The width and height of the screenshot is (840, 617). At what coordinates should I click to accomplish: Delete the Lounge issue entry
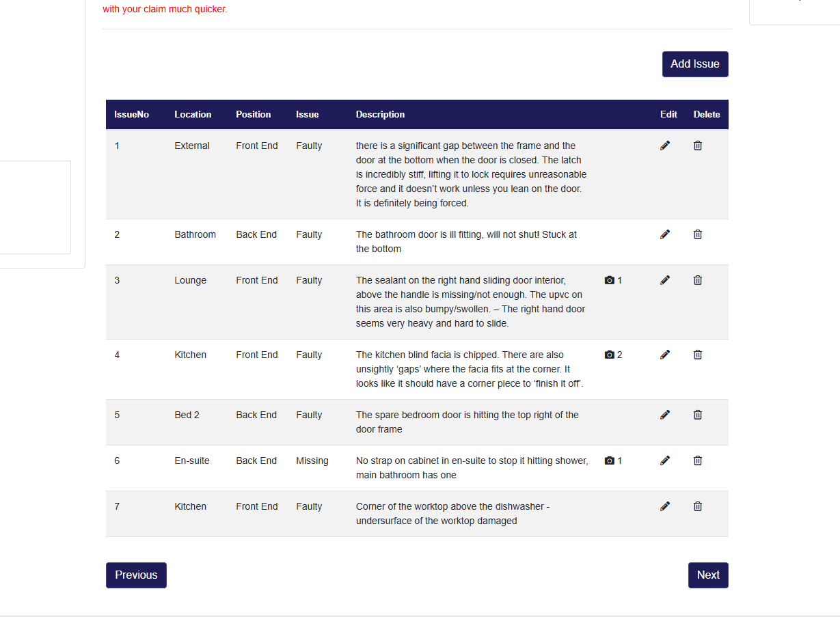click(698, 280)
